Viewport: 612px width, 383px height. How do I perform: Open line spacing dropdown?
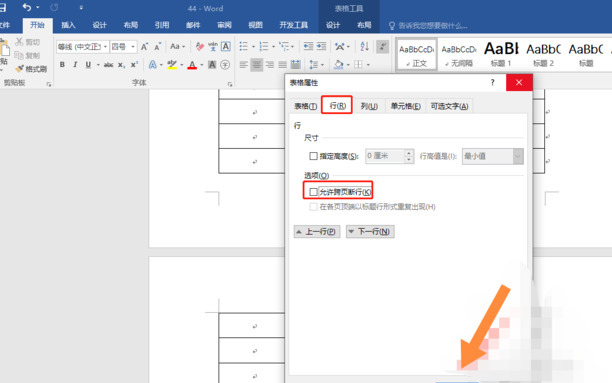(317, 65)
